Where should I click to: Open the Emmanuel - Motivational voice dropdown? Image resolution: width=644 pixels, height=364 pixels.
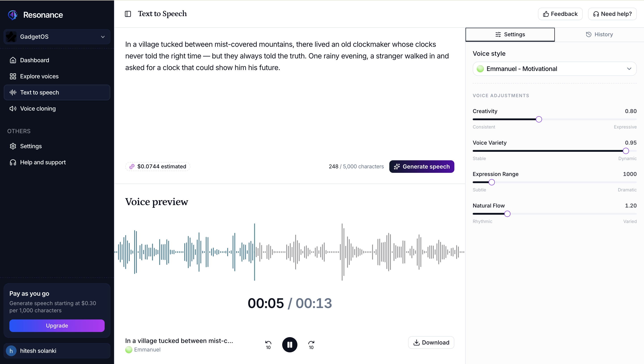[555, 69]
